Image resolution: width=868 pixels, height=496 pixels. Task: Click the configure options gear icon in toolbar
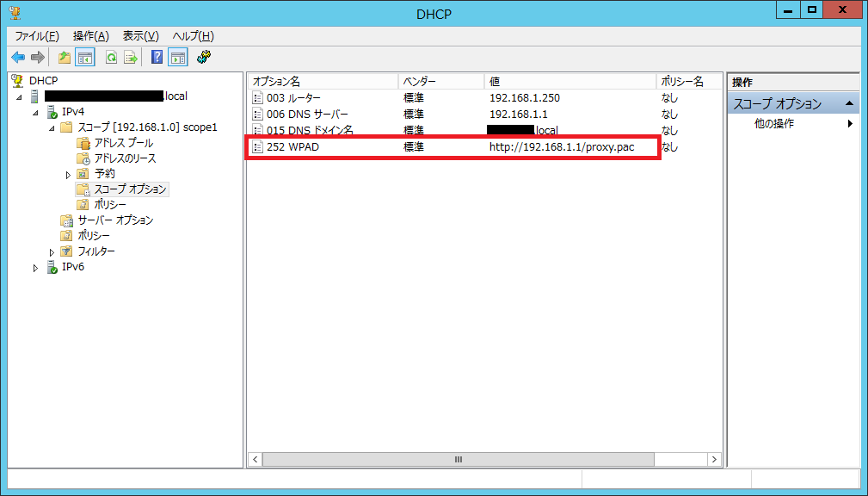coord(204,57)
